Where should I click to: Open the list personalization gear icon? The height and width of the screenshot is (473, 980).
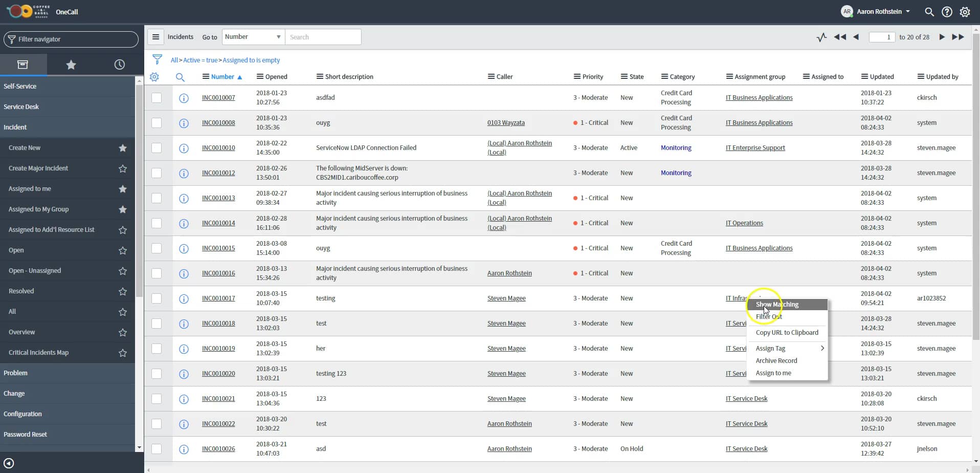click(154, 77)
